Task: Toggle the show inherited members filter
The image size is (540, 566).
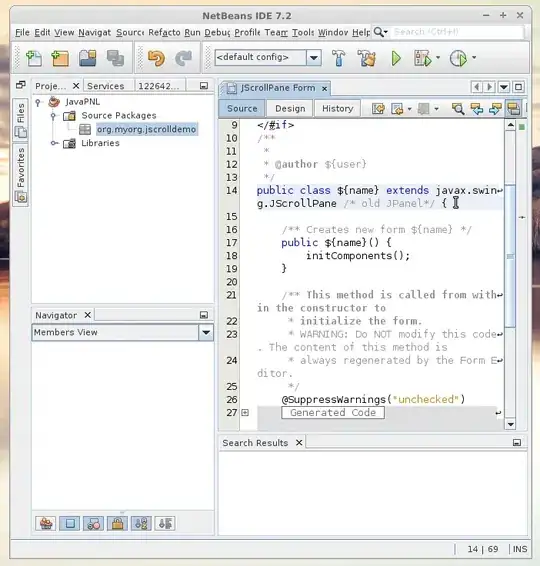Action: [x=46, y=523]
